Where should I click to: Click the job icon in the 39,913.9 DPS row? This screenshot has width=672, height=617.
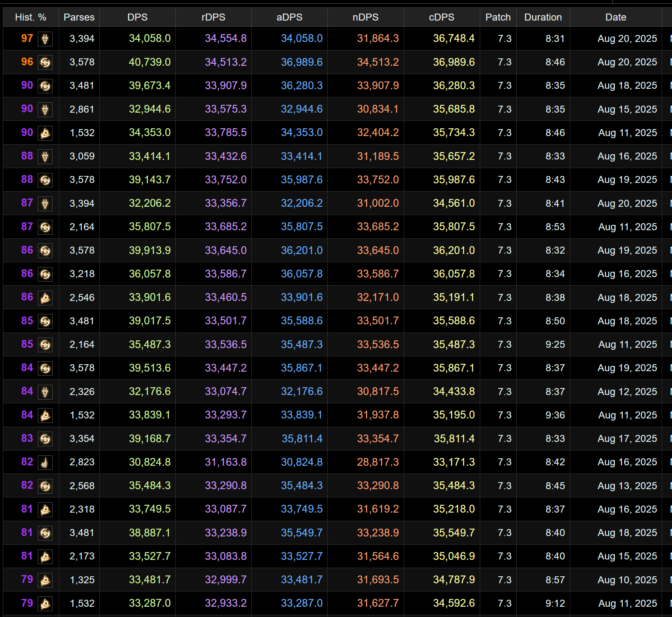[45, 251]
